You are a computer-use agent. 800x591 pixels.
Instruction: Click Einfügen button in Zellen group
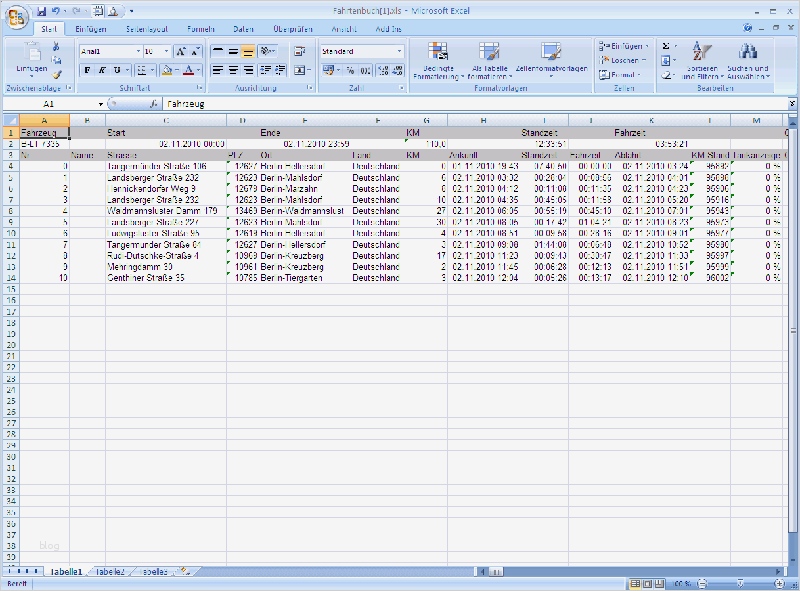(x=623, y=46)
